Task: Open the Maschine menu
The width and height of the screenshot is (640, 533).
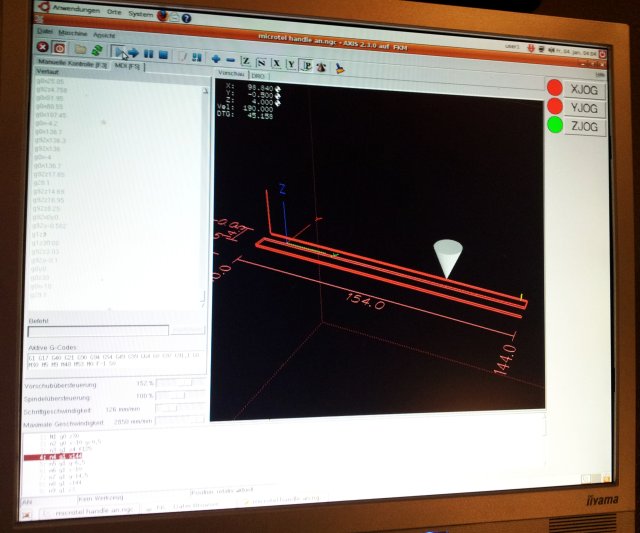Action: click(72, 33)
